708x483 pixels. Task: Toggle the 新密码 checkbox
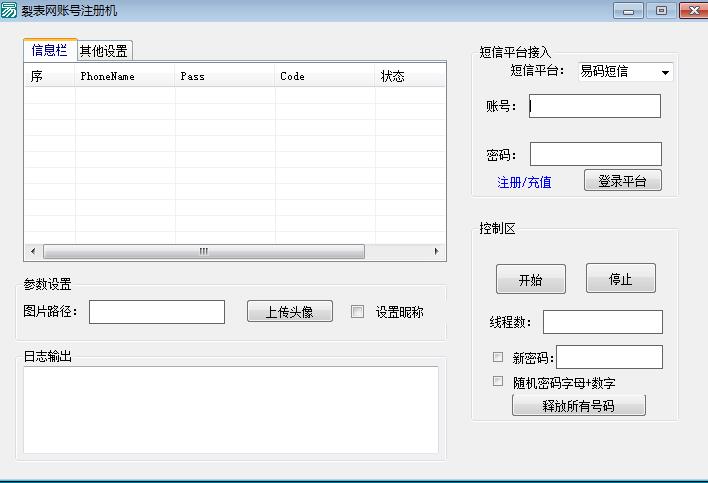click(498, 357)
